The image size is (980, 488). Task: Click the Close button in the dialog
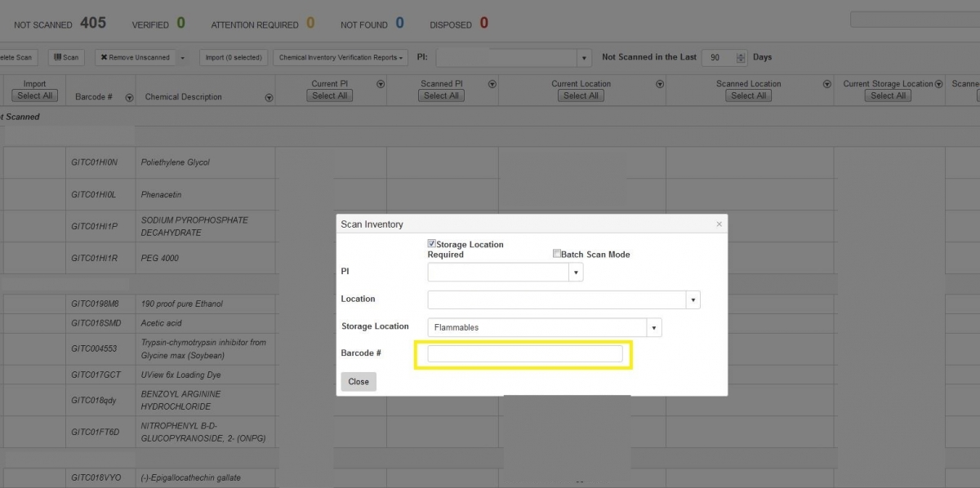point(358,382)
